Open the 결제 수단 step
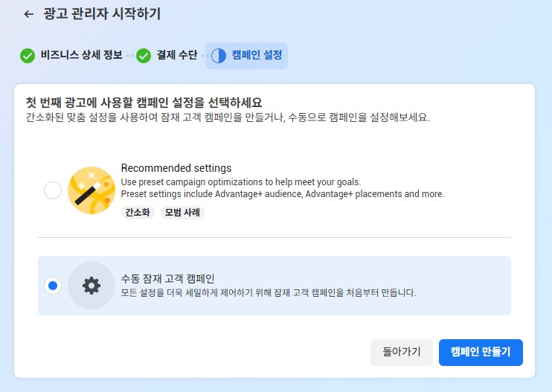 [x=177, y=55]
